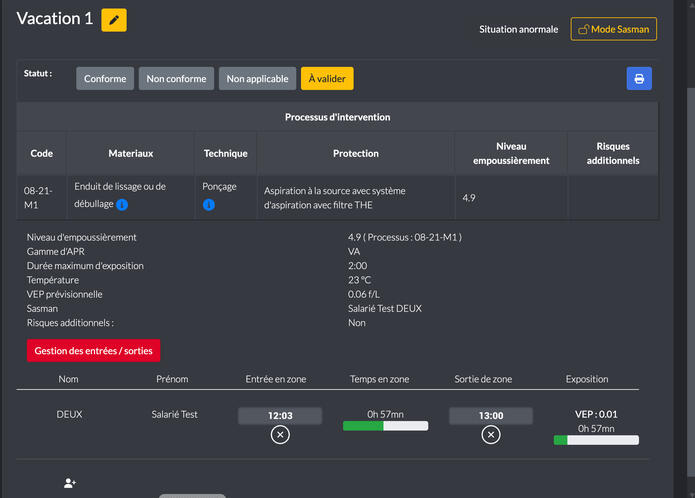Click the Temps en zone progress bar
This screenshot has width=695, height=498.
385,426
